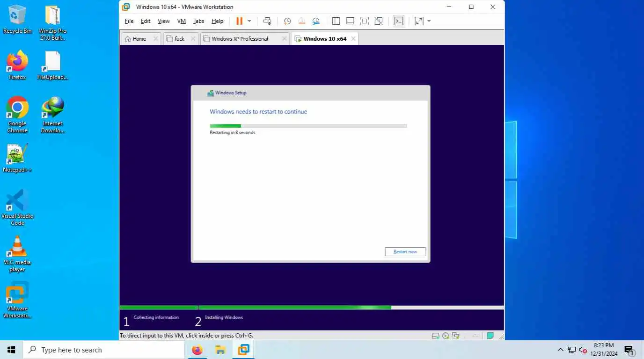Select the VLC media player desktop icon
The height and width of the screenshot is (359, 644).
coord(17,253)
